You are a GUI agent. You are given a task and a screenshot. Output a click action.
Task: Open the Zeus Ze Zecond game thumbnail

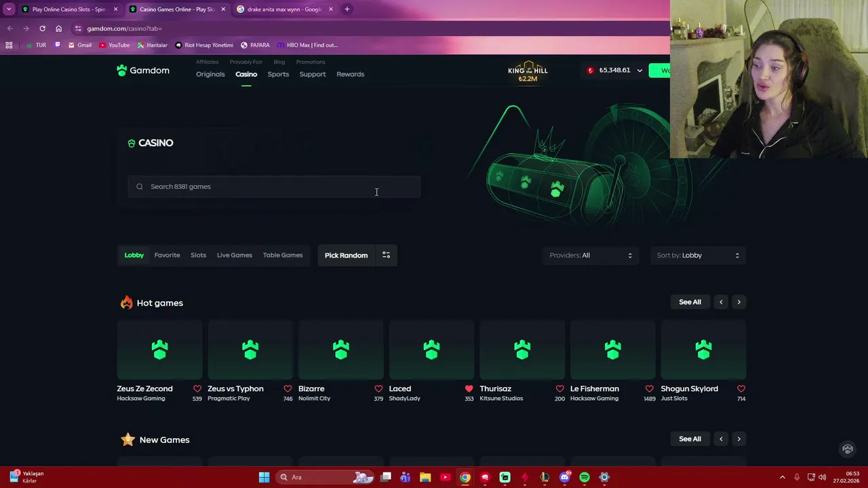159,350
